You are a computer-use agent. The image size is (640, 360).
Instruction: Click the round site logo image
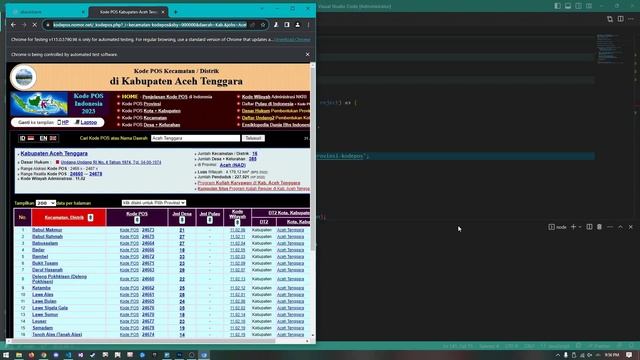coord(24,77)
